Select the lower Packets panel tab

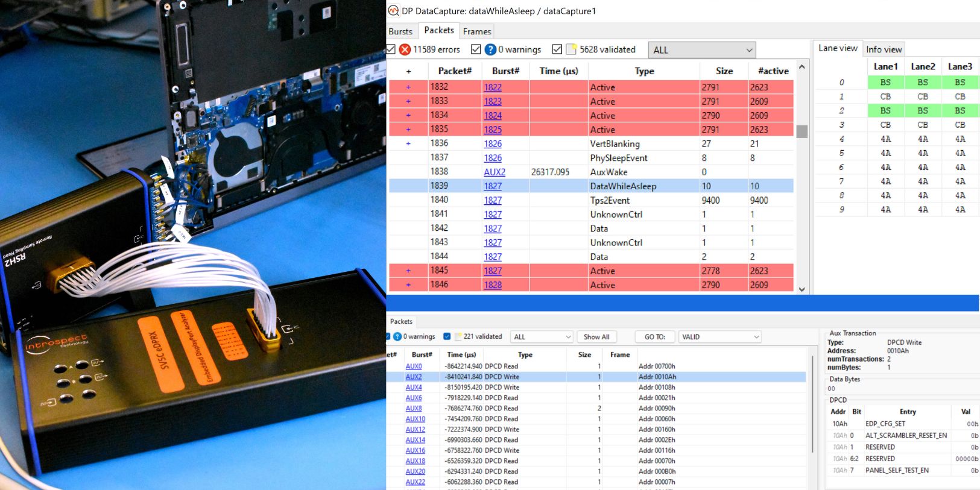401,321
